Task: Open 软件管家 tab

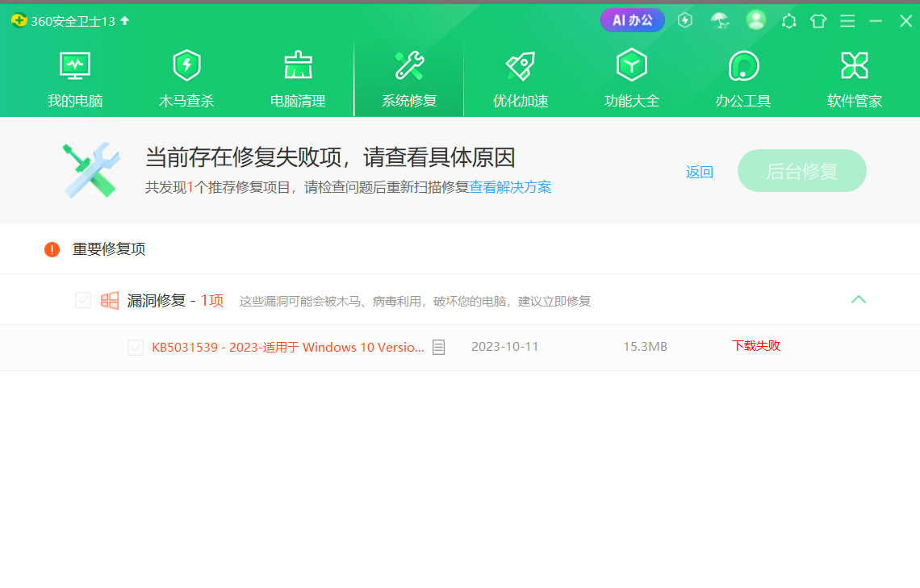Action: pyautogui.click(x=855, y=79)
